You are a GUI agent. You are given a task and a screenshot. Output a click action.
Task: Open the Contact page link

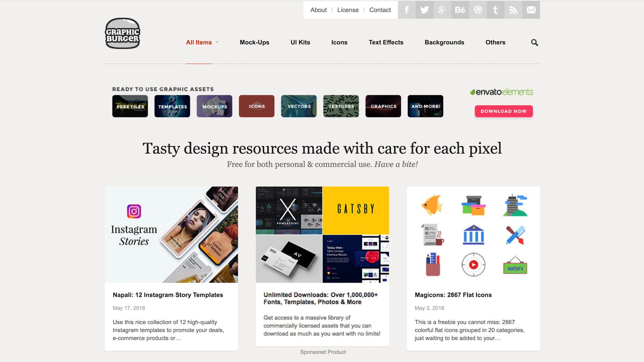pyautogui.click(x=380, y=10)
